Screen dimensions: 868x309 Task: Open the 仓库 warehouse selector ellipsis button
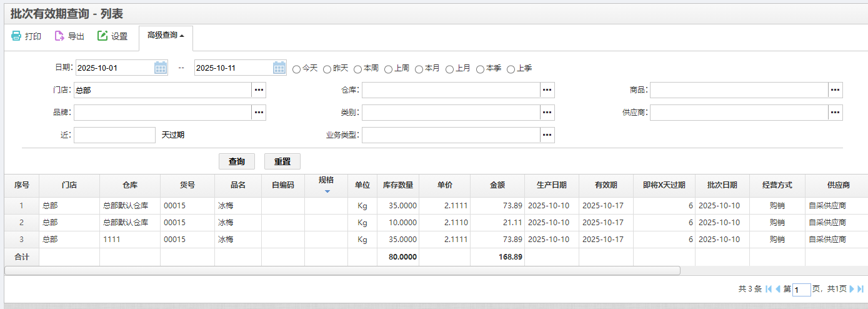[547, 90]
